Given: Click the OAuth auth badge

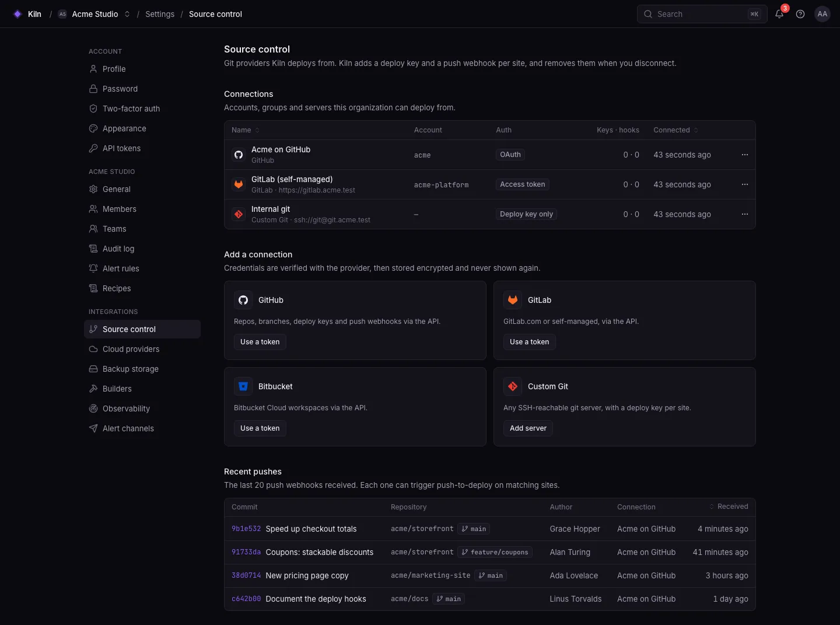Looking at the screenshot, I should tap(510, 155).
